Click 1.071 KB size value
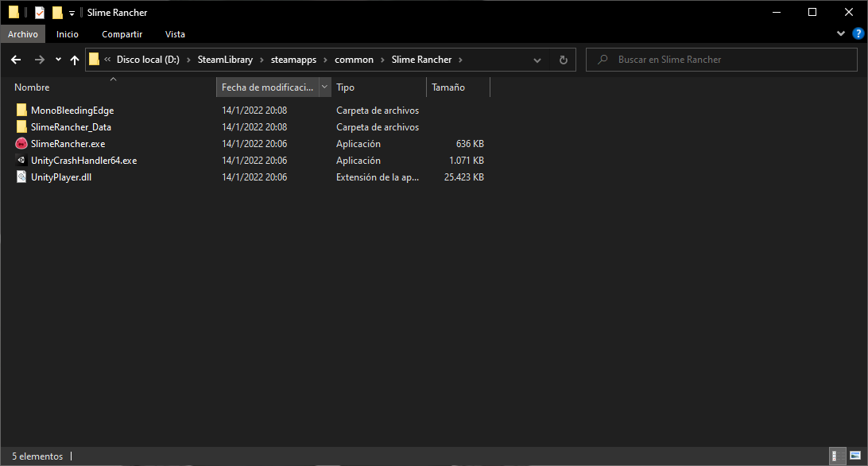 tap(466, 160)
